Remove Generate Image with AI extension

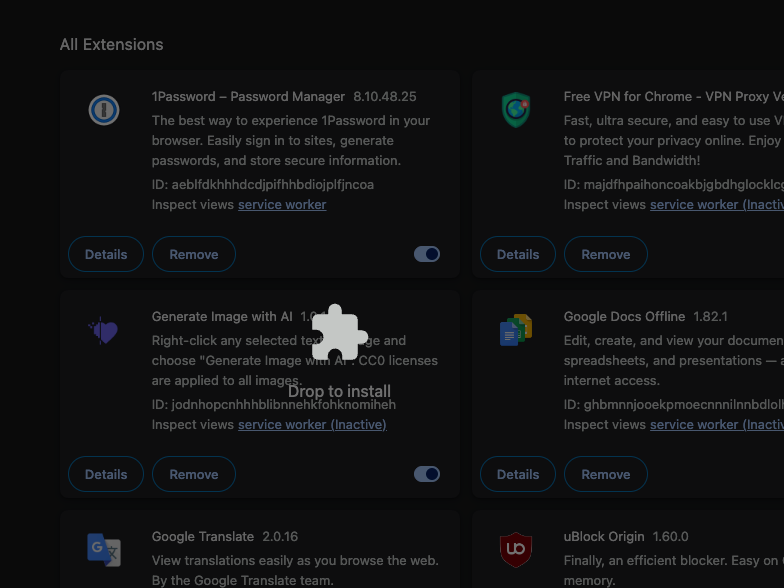pos(194,474)
